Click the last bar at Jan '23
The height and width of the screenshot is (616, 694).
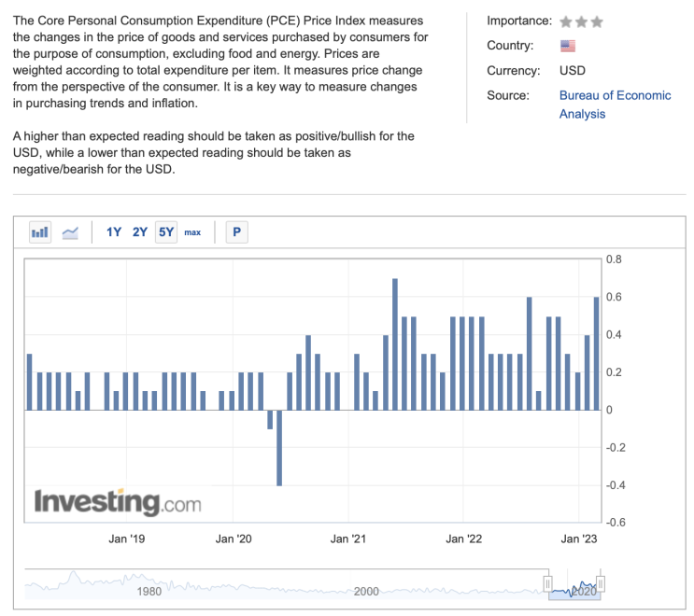598,353
